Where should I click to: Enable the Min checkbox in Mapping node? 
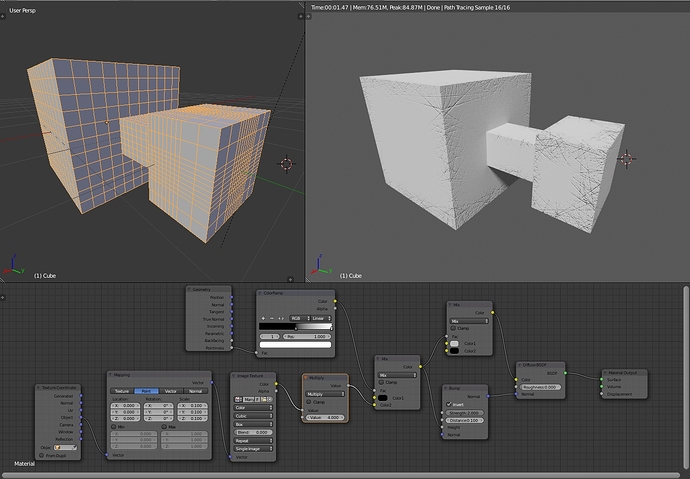[x=114, y=427]
